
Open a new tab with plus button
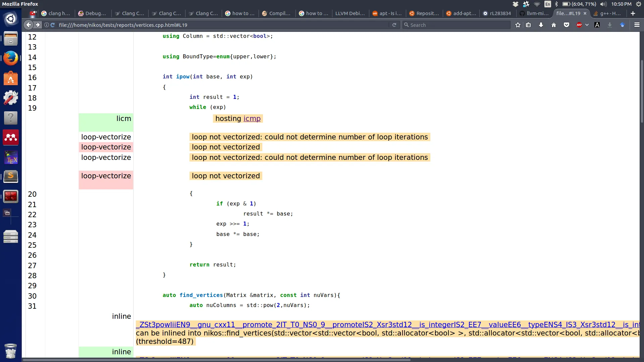[633, 13]
